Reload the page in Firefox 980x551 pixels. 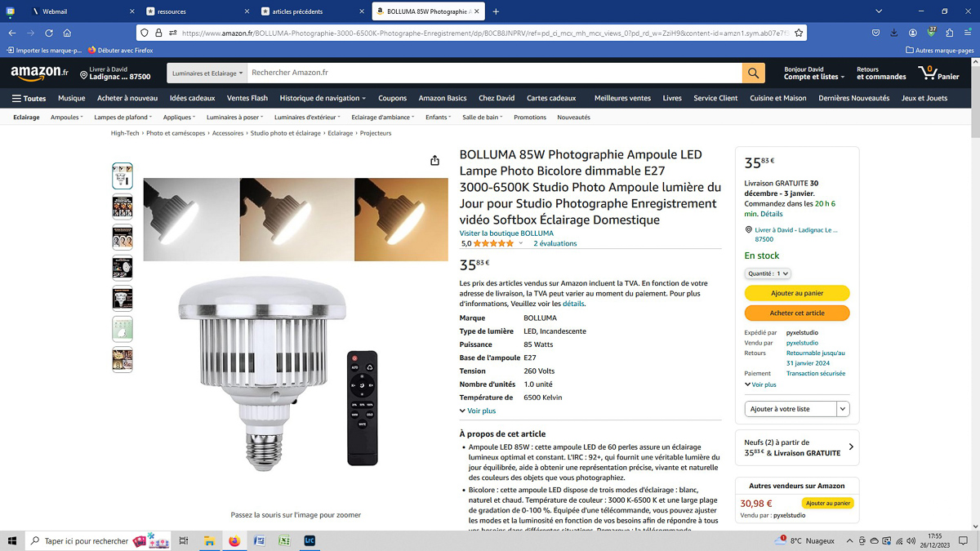pyautogui.click(x=49, y=33)
